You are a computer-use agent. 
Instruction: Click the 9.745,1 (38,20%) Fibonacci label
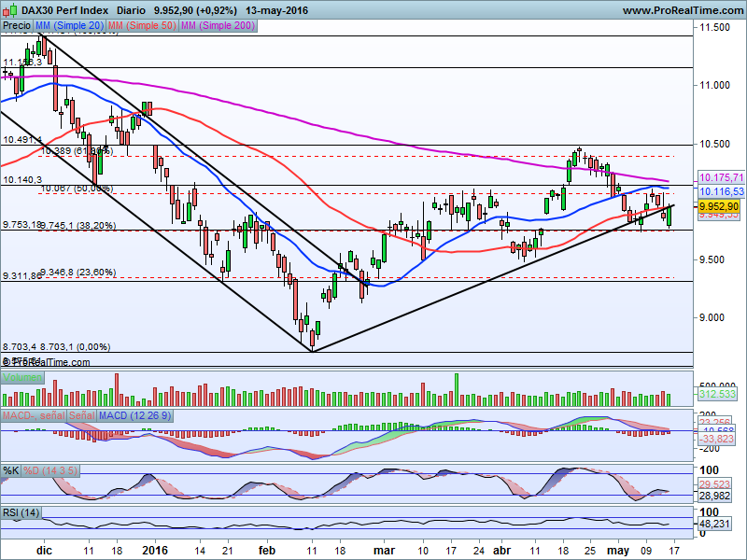pos(78,225)
